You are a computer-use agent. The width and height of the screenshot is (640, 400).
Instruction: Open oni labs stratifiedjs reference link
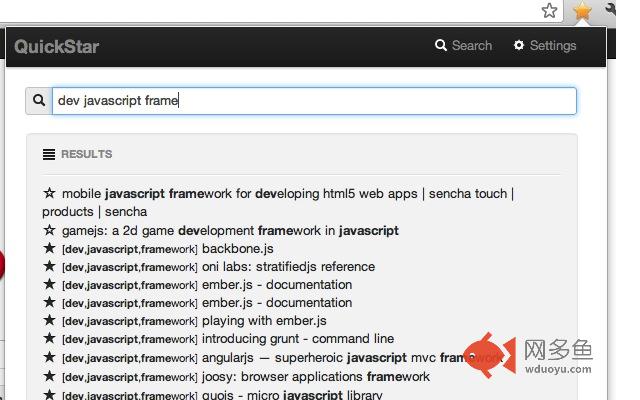(289, 267)
